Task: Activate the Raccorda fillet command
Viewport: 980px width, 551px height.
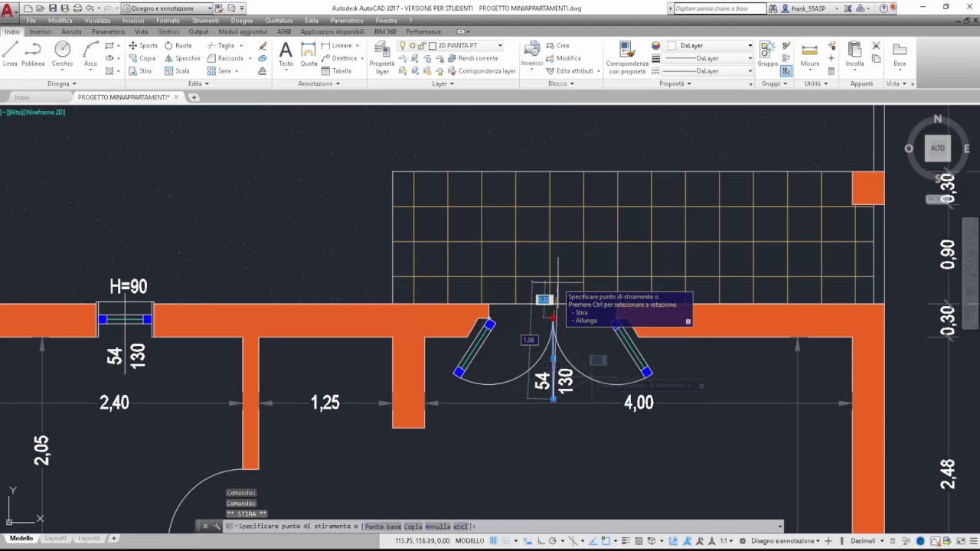Action: click(225, 58)
